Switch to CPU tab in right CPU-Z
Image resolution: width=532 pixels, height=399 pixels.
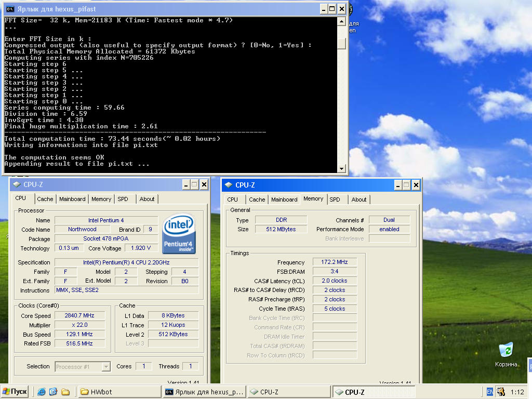pos(232,199)
